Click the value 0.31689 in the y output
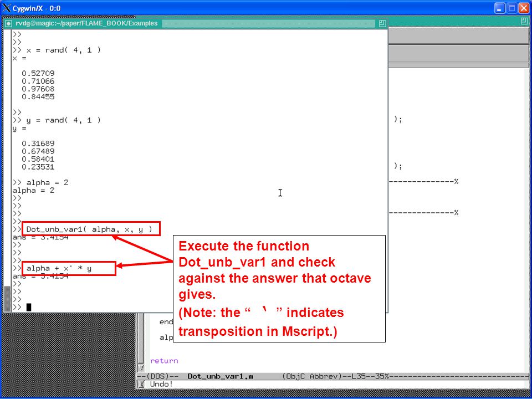The width and height of the screenshot is (532, 399). tap(38, 144)
